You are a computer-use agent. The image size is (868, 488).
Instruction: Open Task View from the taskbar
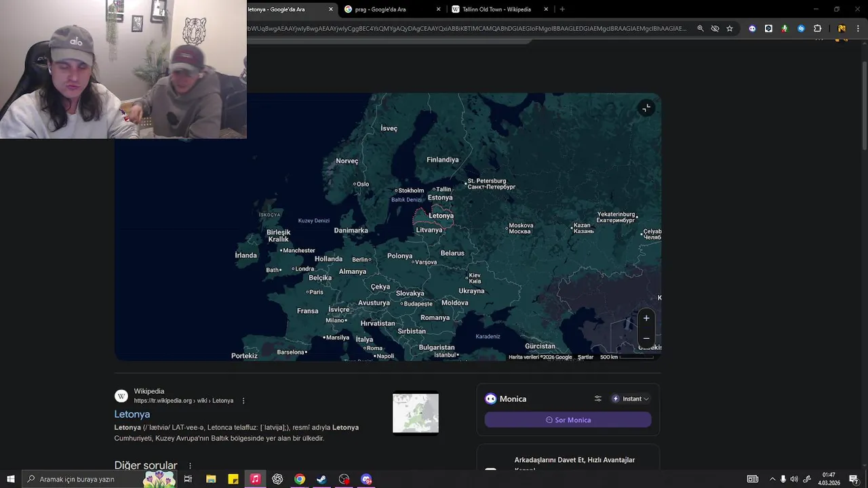[188, 479]
